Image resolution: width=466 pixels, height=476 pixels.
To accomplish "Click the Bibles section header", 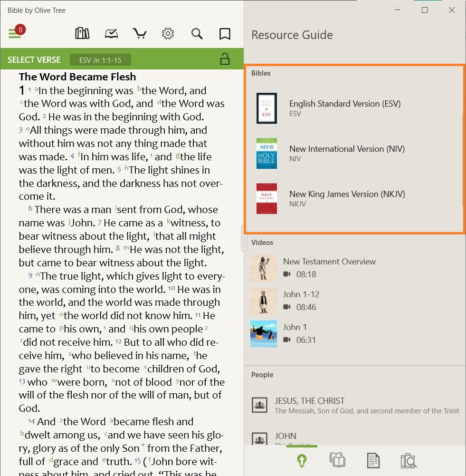I will click(x=261, y=73).
